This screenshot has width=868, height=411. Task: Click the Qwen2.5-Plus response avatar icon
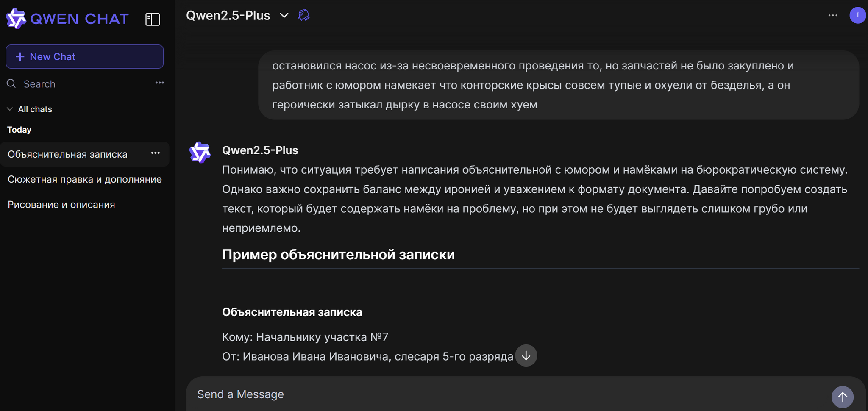pos(200,153)
